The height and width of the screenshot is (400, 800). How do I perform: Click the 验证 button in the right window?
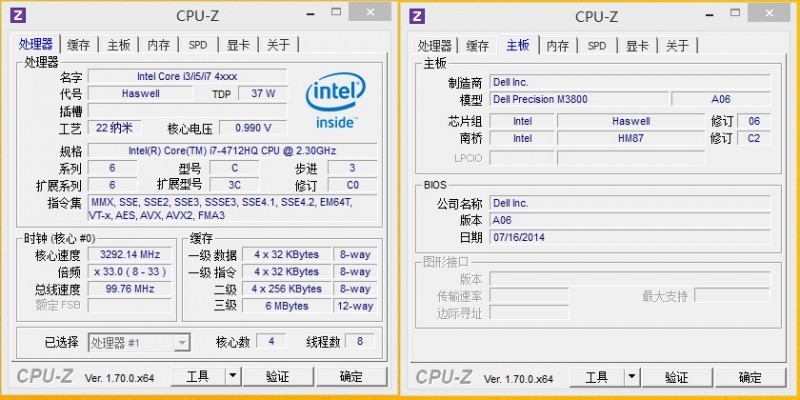click(677, 377)
